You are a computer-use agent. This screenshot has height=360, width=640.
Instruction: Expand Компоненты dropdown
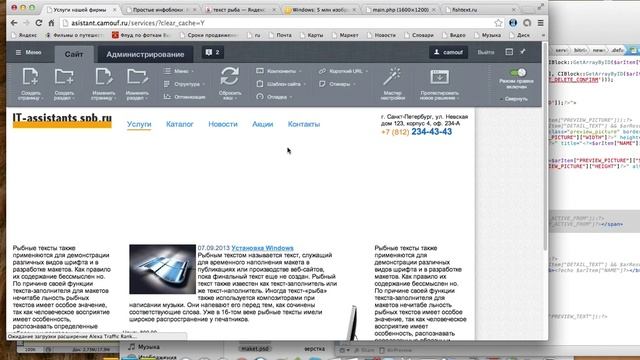coord(279,71)
